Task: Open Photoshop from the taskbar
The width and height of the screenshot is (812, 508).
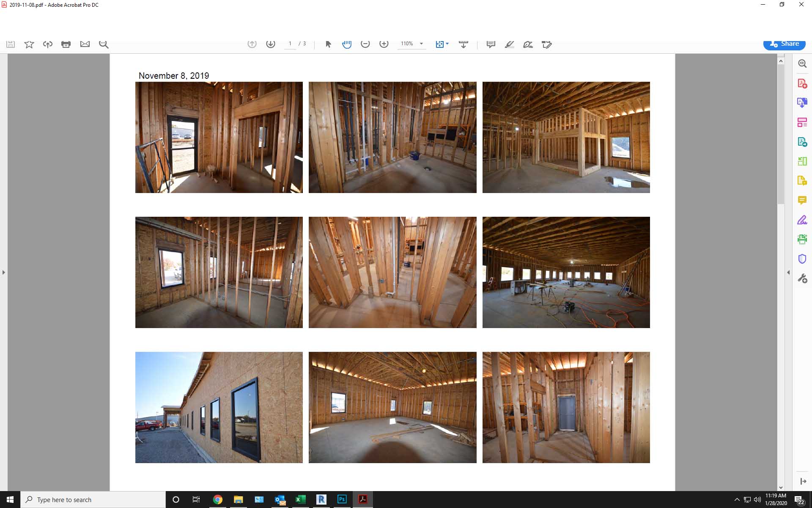Action: tap(342, 500)
